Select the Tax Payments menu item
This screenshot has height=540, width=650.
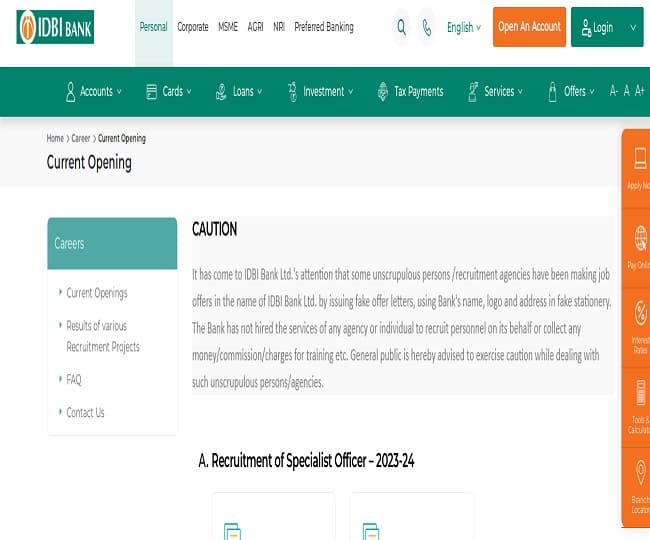pos(410,91)
